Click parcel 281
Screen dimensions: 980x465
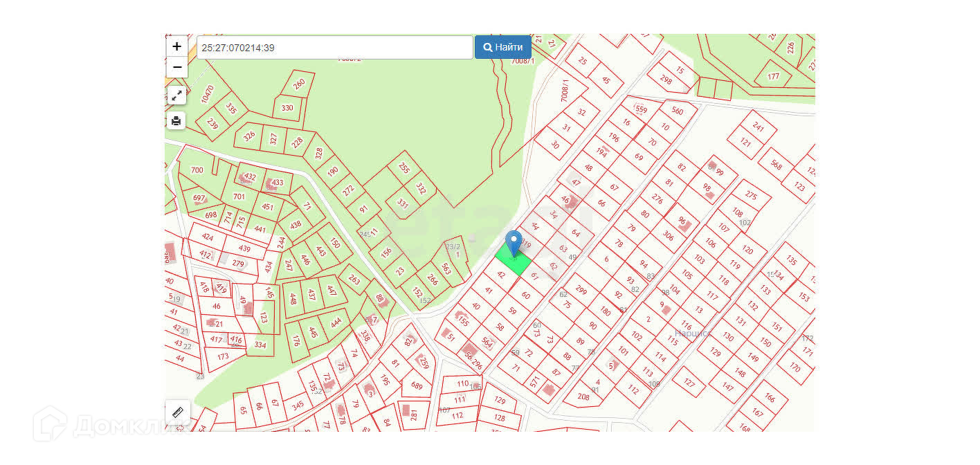[x=414, y=414]
